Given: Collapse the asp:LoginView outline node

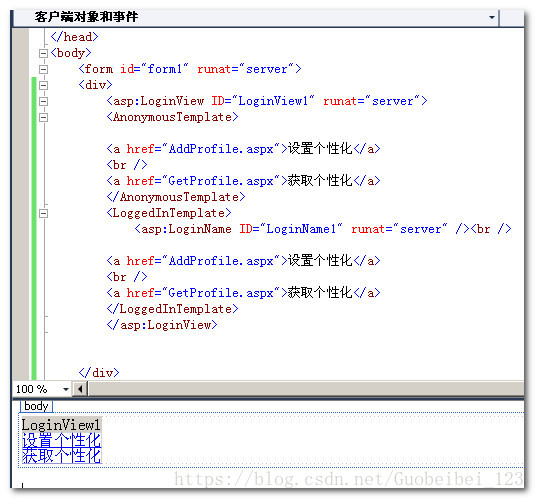Looking at the screenshot, I should [43, 101].
